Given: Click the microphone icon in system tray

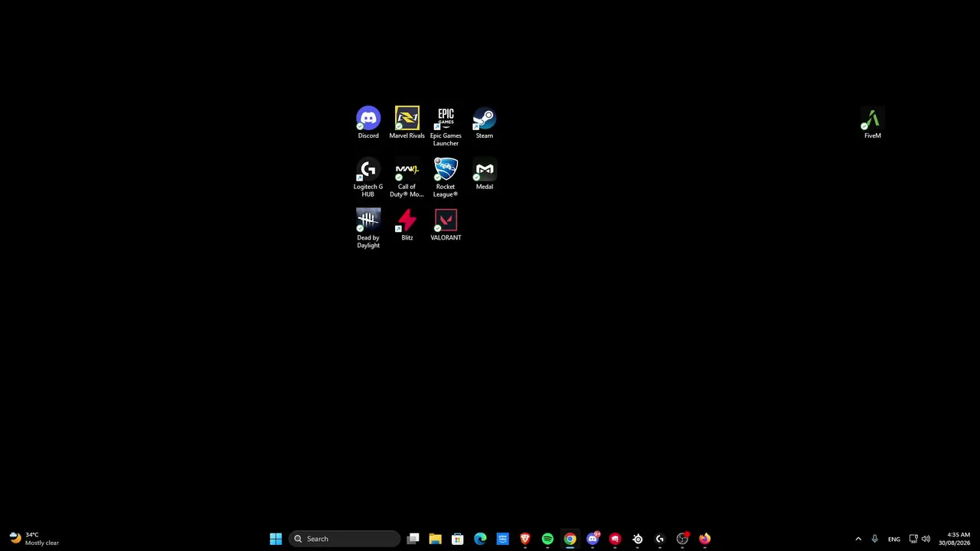Looking at the screenshot, I should pos(874,539).
